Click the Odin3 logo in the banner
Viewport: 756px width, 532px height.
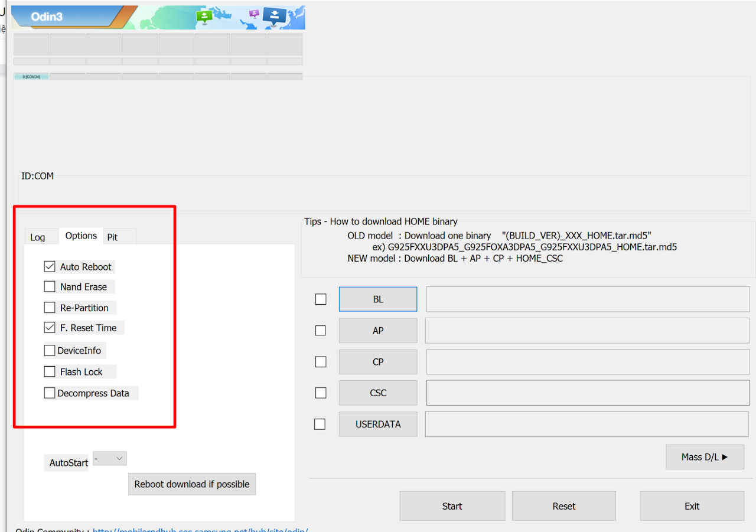(x=47, y=17)
